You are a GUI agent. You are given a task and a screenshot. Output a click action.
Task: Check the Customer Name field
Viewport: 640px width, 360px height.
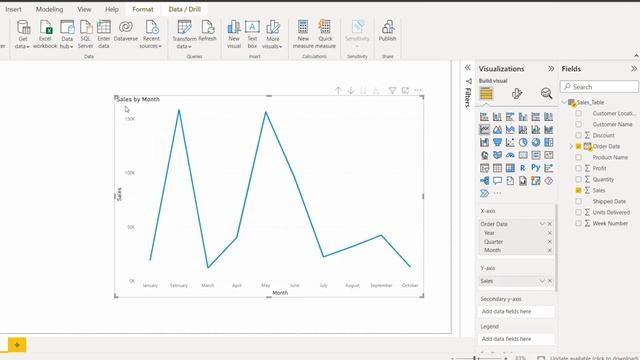pyautogui.click(x=578, y=124)
